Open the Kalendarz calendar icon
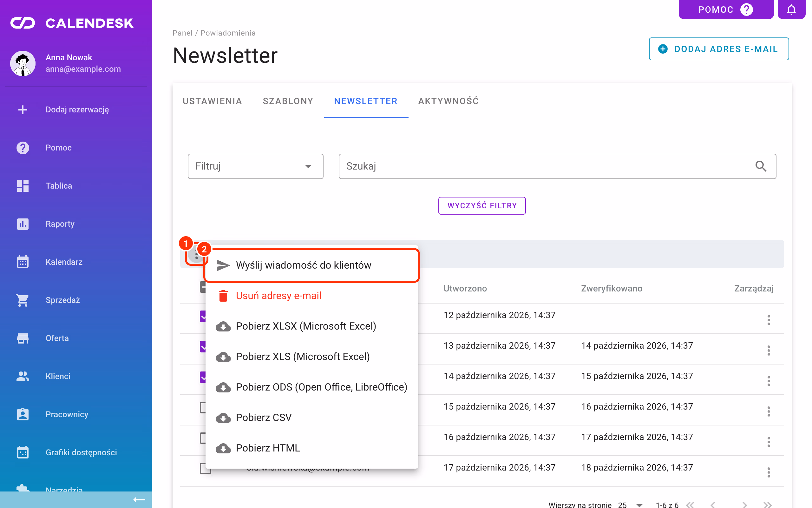 click(x=23, y=262)
